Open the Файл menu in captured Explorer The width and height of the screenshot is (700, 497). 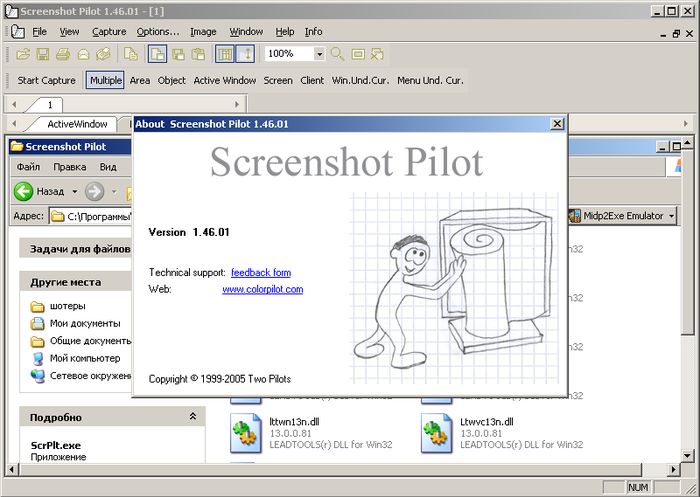tap(28, 167)
